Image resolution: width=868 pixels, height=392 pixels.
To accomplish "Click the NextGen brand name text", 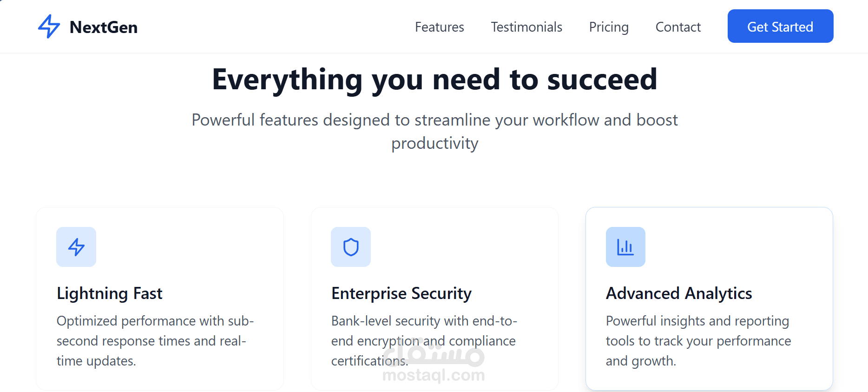I will click(104, 27).
